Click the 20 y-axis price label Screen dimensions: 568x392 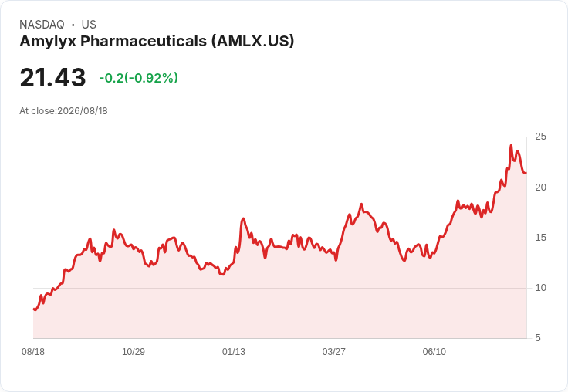coord(540,188)
